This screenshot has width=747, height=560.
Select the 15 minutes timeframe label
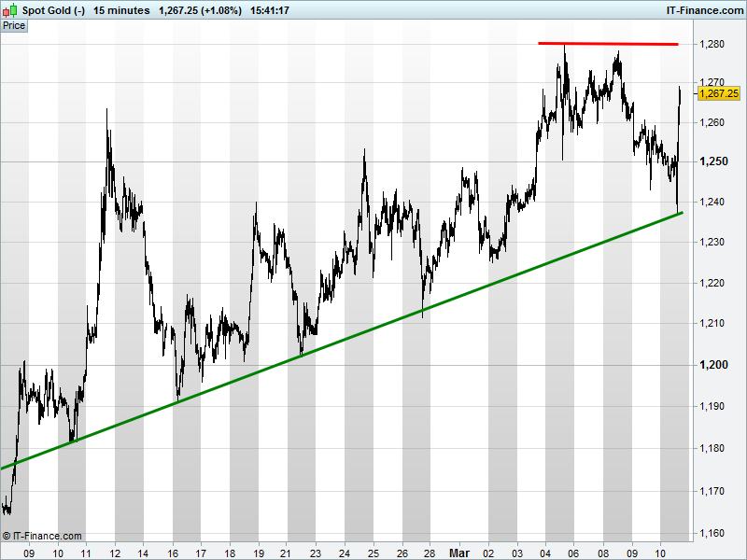coord(121,10)
